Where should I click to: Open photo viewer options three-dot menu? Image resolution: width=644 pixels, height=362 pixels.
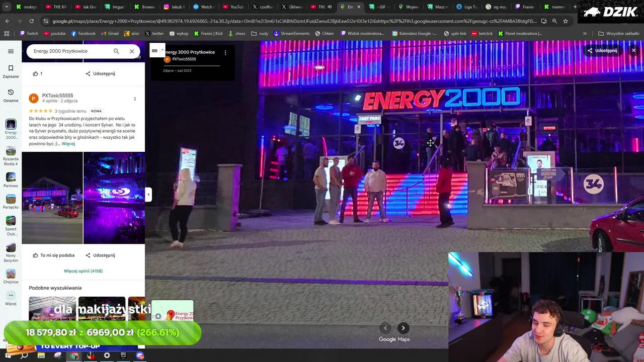[225, 52]
